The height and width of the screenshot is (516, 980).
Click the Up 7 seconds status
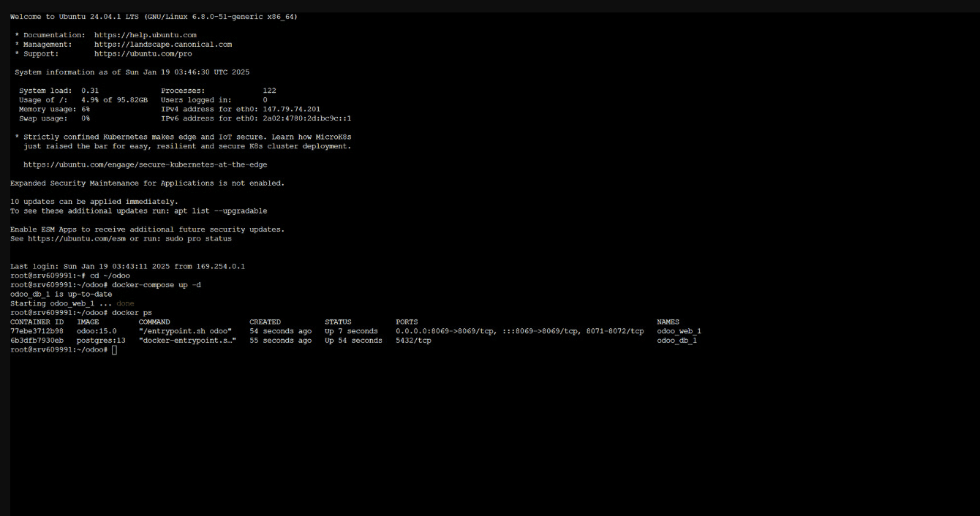[x=351, y=331]
